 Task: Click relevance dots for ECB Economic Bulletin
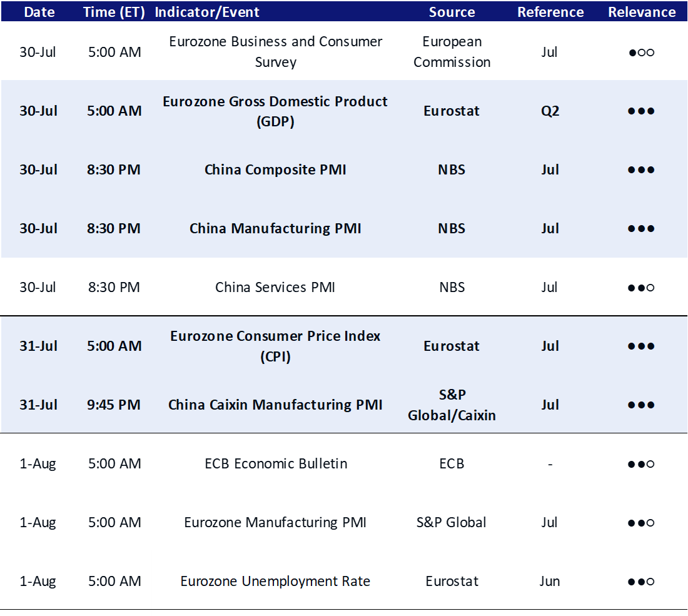pyautogui.click(x=642, y=464)
